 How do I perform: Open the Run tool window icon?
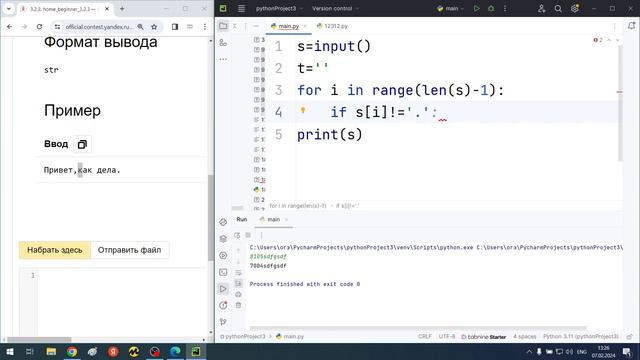(223, 289)
